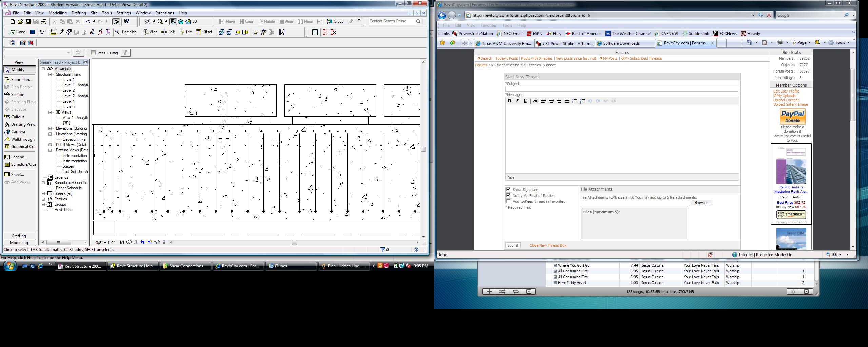The width and height of the screenshot is (868, 347).
Task: Expand the Detail Views tree node
Action: (50, 145)
